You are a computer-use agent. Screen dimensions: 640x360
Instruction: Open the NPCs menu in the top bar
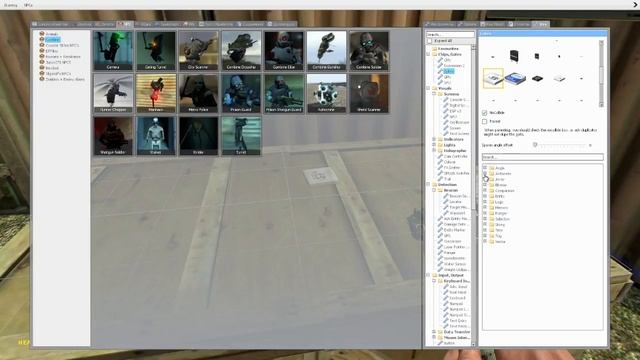(28, 5)
